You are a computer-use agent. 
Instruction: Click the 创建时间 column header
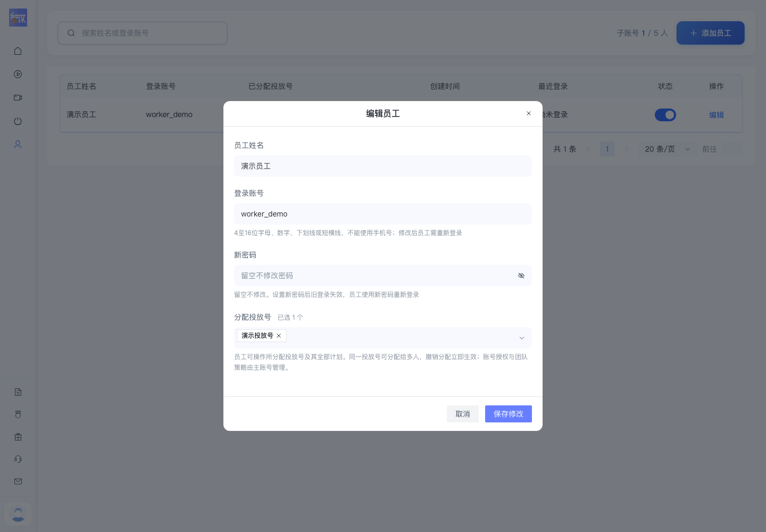pyautogui.click(x=445, y=86)
